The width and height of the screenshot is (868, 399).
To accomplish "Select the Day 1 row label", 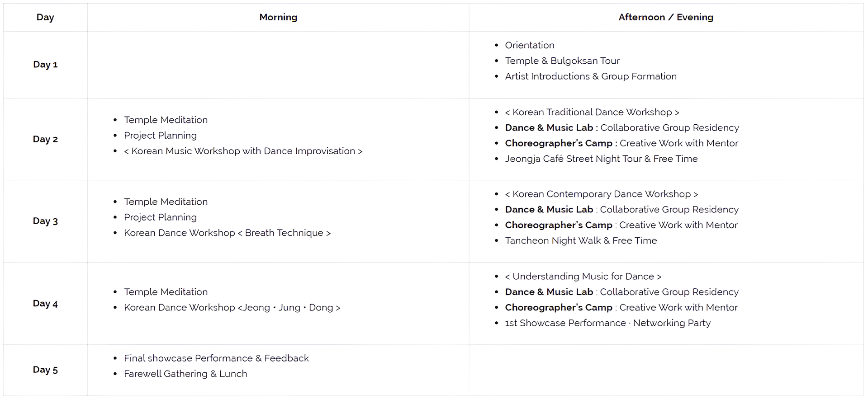I will pos(45,64).
